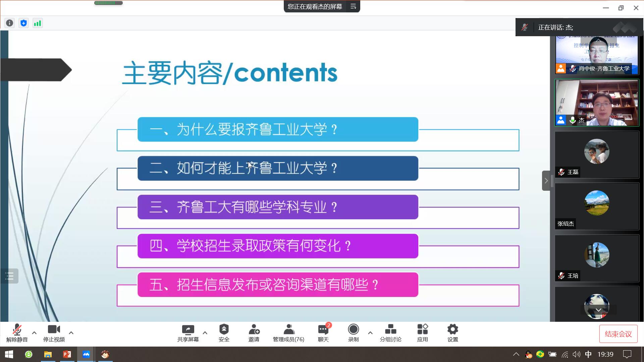Open the view options menu on sharing banner
The height and width of the screenshot is (362, 644).
coord(353,6)
